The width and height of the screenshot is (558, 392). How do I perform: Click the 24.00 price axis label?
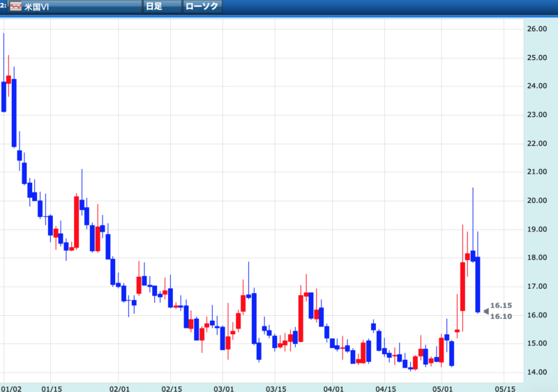(537, 86)
